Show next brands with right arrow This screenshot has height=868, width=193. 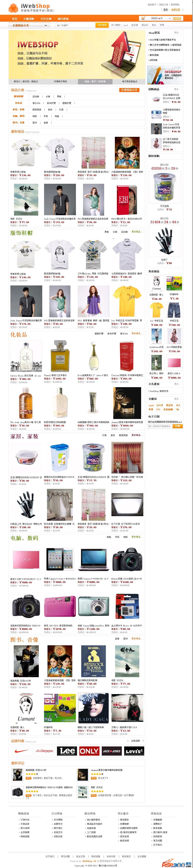pos(143,741)
